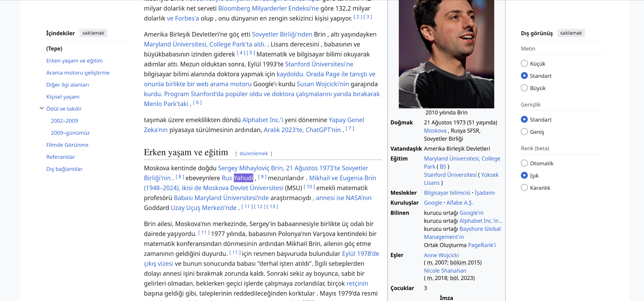Open Ödül ve takdir contents entry
644x301 pixels.
[64, 109]
